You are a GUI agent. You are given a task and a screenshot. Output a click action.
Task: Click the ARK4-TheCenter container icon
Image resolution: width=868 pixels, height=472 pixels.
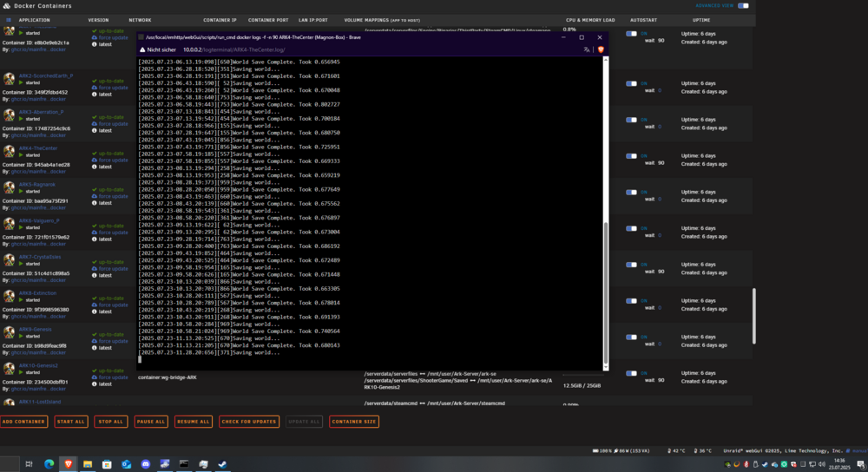click(9, 151)
